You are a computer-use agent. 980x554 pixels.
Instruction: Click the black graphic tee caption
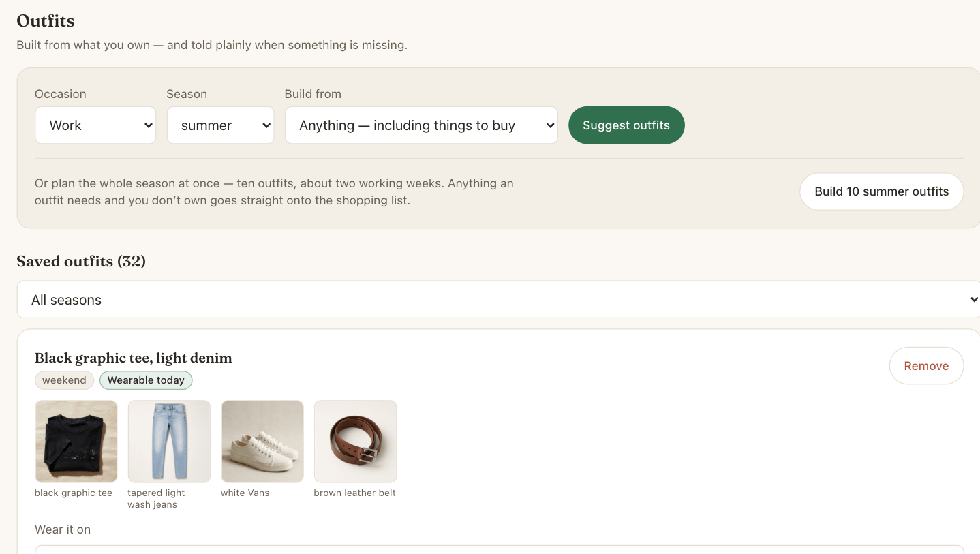(74, 493)
